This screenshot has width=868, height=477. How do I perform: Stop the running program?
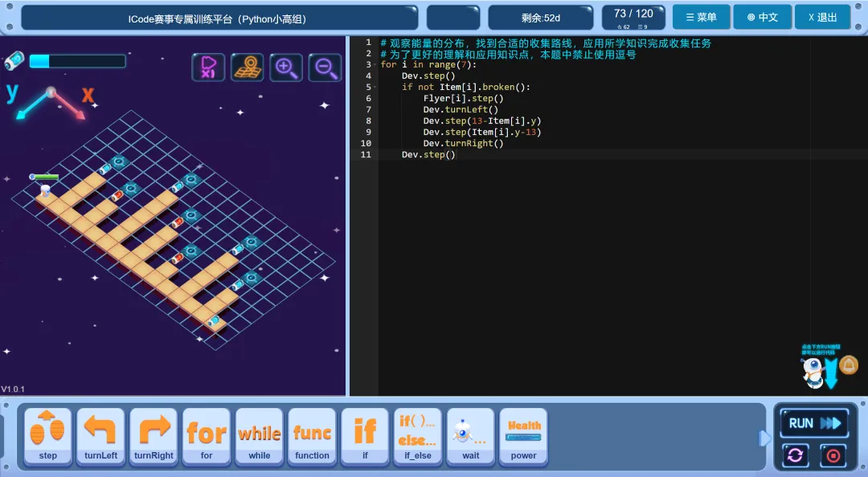coord(833,455)
